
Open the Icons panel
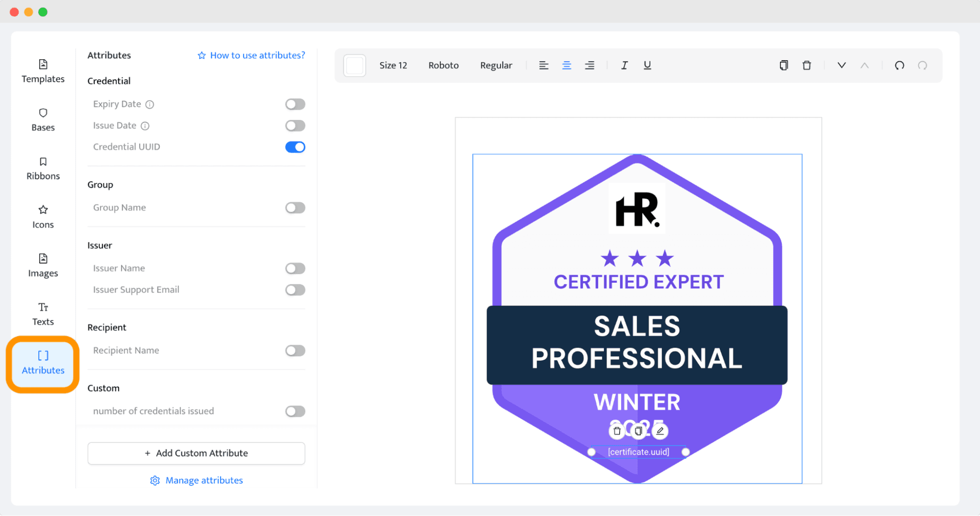click(x=43, y=217)
